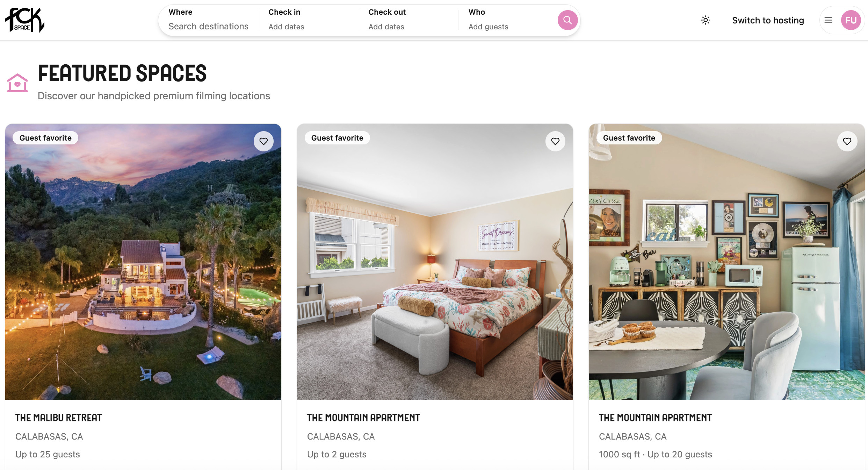Click the FU profile avatar
Viewport: 868px width, 470px height.
pyautogui.click(x=851, y=20)
